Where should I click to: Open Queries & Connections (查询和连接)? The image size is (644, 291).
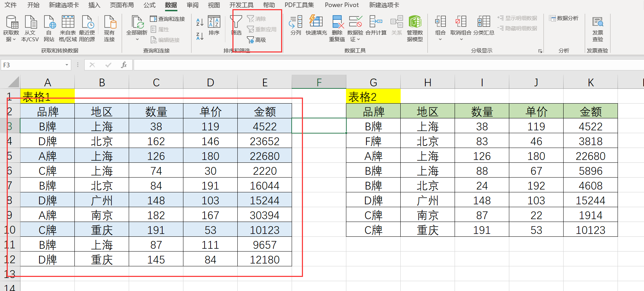167,19
